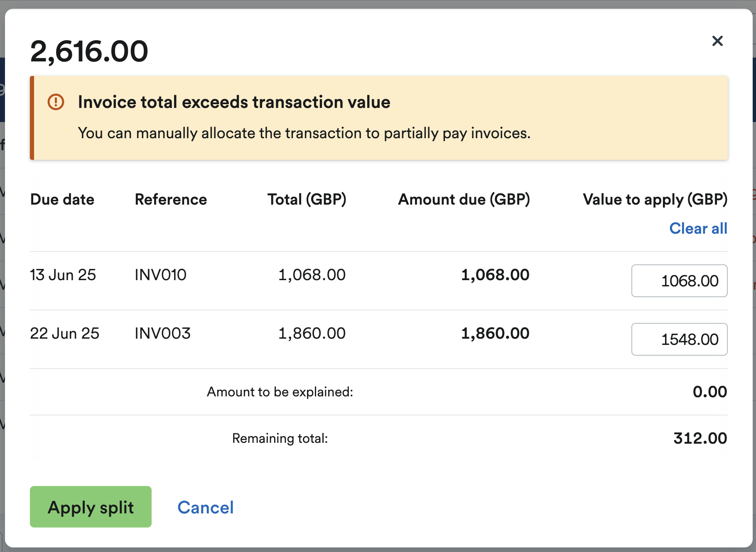The height and width of the screenshot is (552, 756).
Task: Click INV010 total 1,068.00 in Total column
Action: [312, 275]
